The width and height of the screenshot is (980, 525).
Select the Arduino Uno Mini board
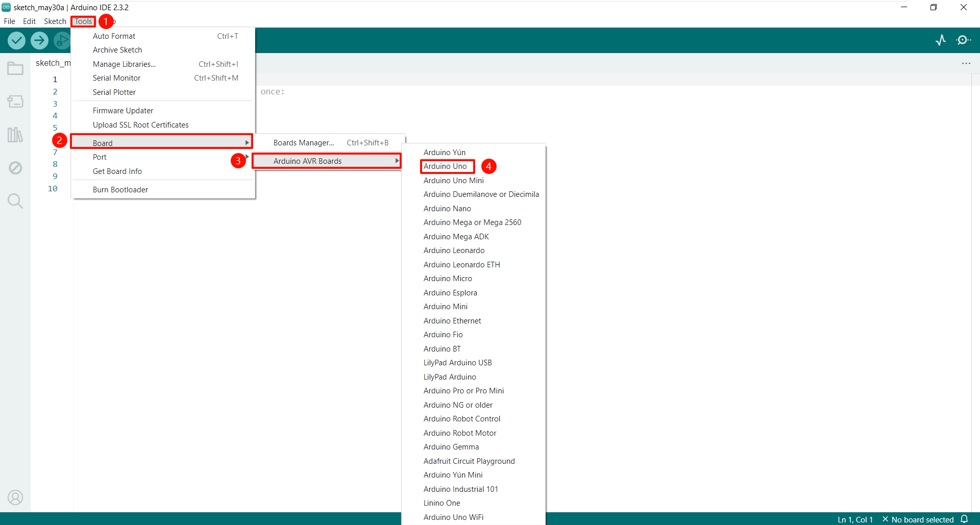[x=474, y=181]
